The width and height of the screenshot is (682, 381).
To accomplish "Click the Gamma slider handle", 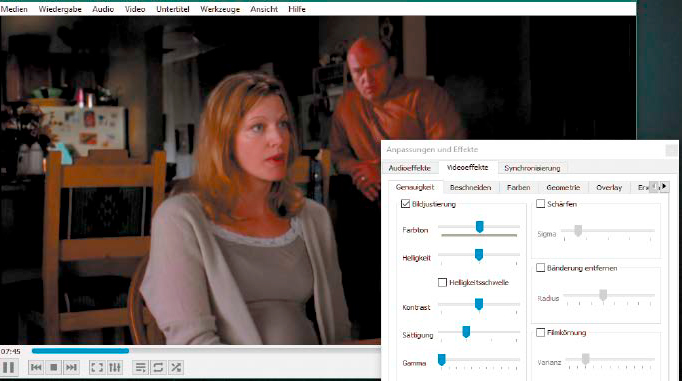I will (441, 360).
